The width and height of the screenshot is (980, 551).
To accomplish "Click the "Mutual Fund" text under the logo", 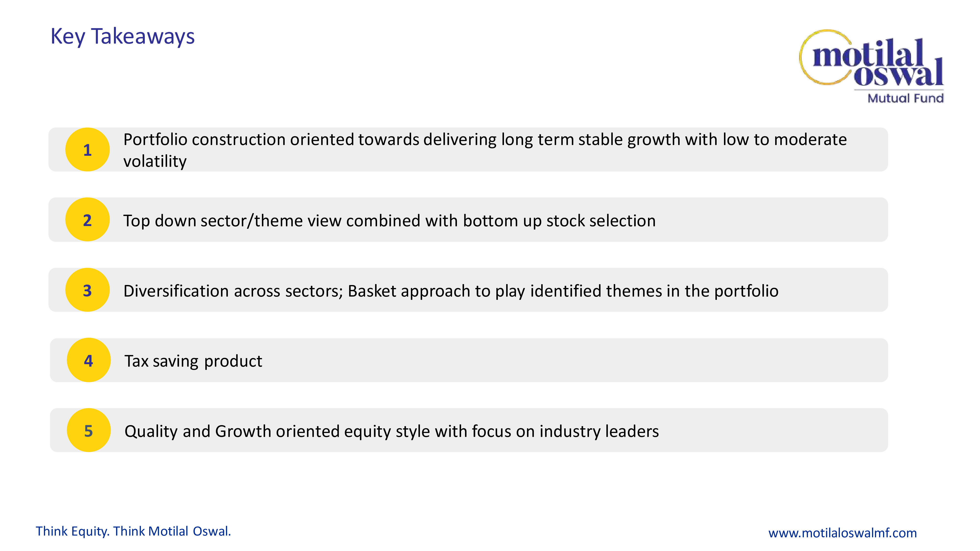I will click(906, 98).
